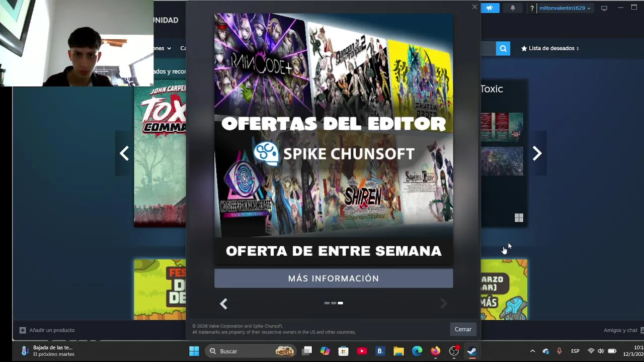Click Añadir un producto

coord(47,330)
